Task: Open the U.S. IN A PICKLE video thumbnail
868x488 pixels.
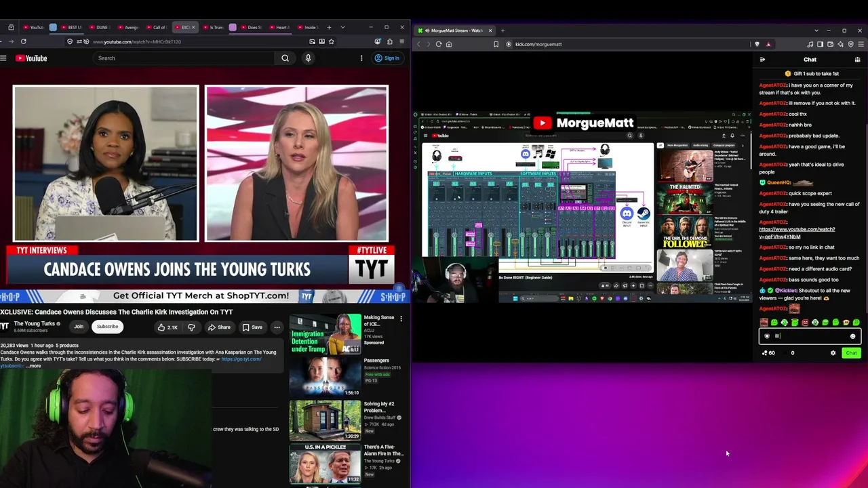Action: [x=325, y=464]
